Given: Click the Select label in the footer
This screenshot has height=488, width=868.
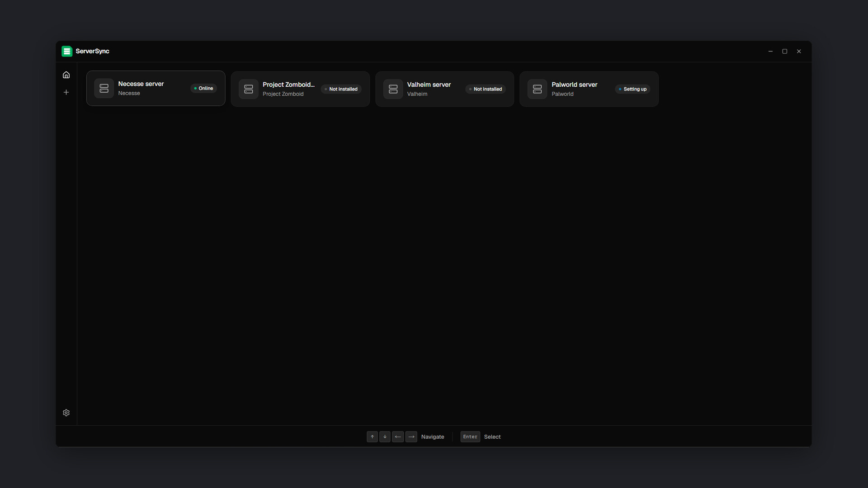Looking at the screenshot, I should click(x=492, y=437).
